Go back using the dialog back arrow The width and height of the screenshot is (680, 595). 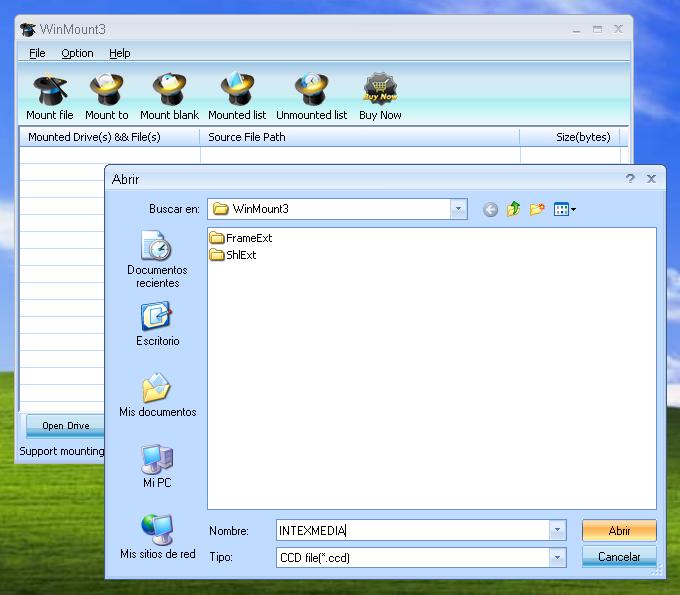490,210
